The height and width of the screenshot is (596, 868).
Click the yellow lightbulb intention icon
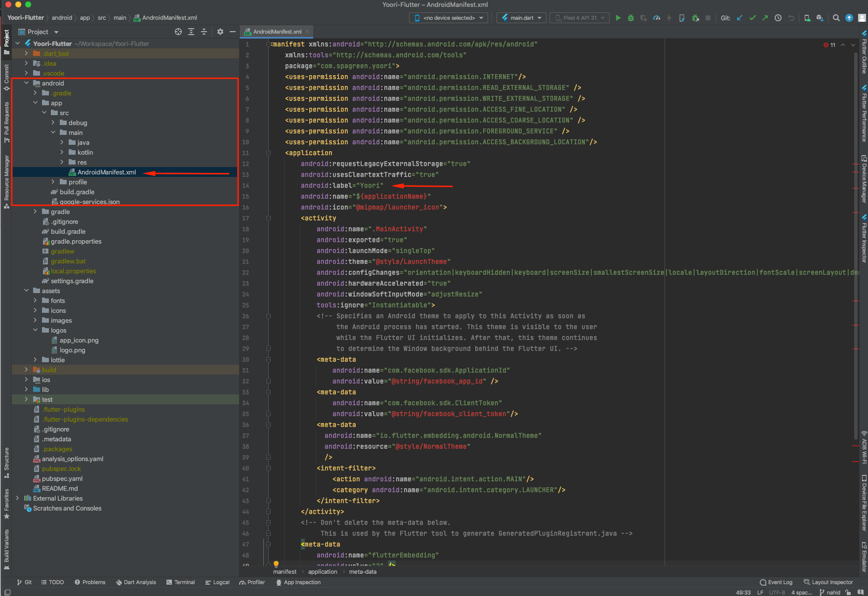(x=276, y=564)
